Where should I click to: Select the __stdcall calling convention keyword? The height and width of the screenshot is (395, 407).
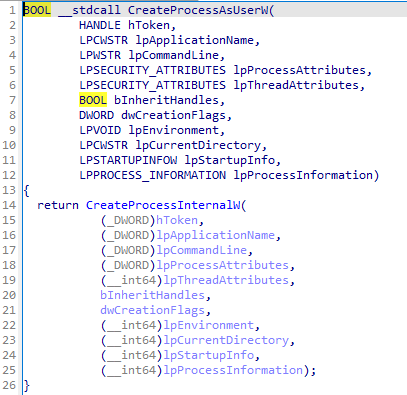[x=89, y=10]
